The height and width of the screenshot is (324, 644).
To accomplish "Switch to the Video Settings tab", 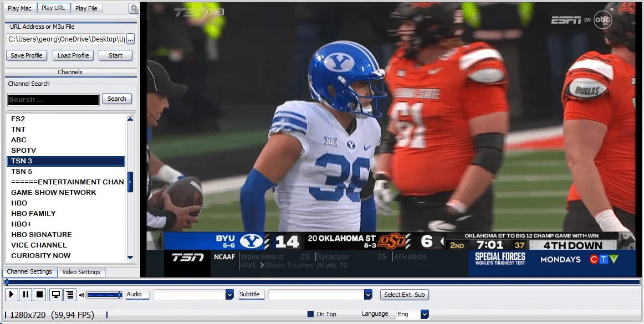I will 81,272.
